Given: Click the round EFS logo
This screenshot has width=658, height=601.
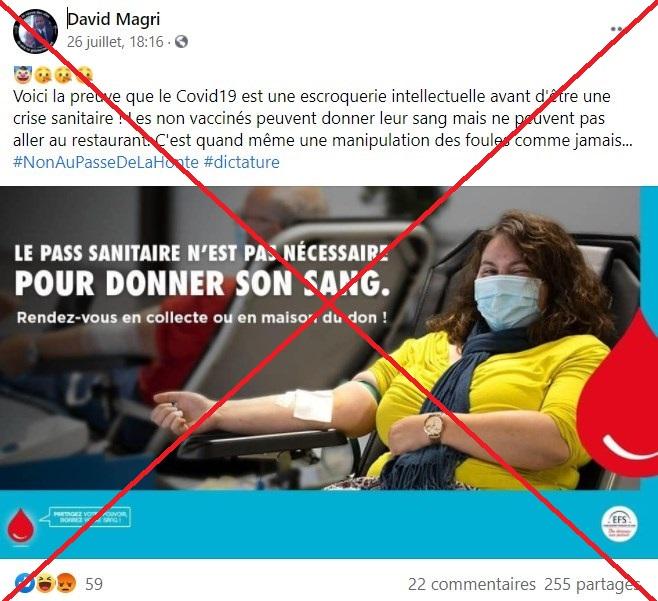Looking at the screenshot, I should pos(619,524).
